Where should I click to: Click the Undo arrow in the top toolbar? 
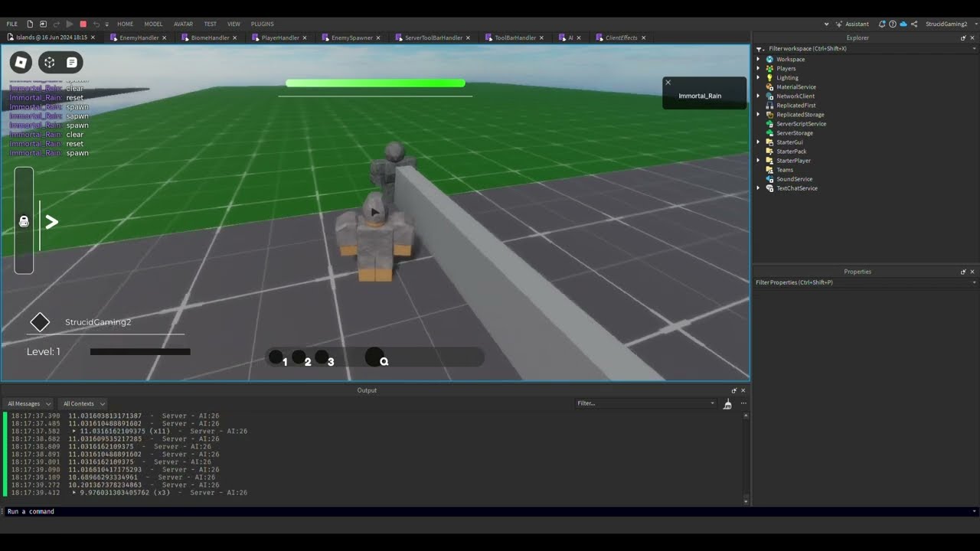point(96,24)
